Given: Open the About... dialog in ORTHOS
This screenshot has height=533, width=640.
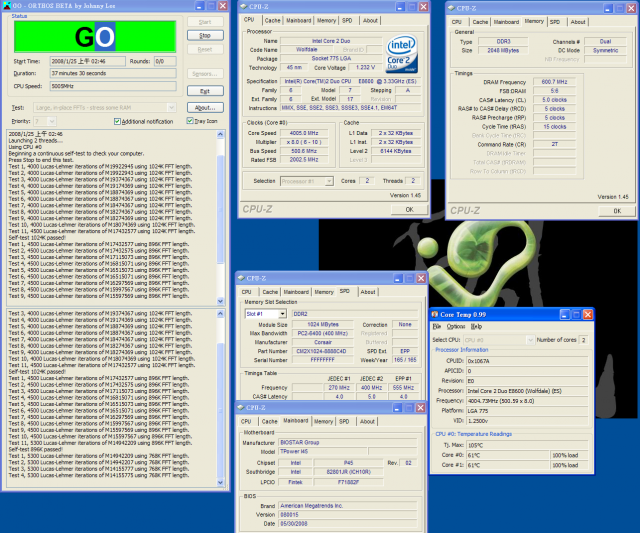Looking at the screenshot, I should point(205,107).
